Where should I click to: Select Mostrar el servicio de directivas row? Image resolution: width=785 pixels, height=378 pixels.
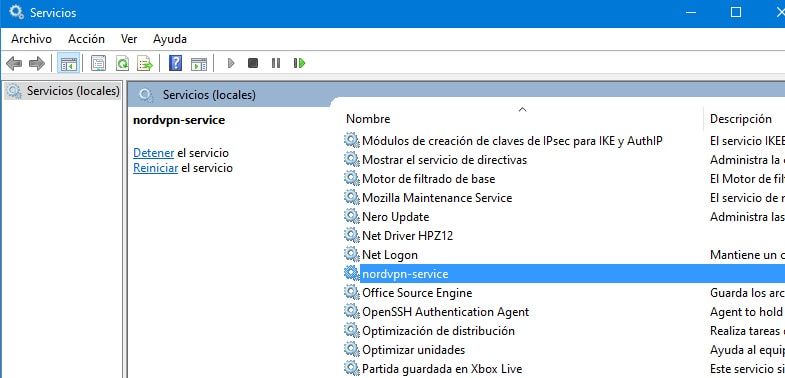click(x=444, y=160)
